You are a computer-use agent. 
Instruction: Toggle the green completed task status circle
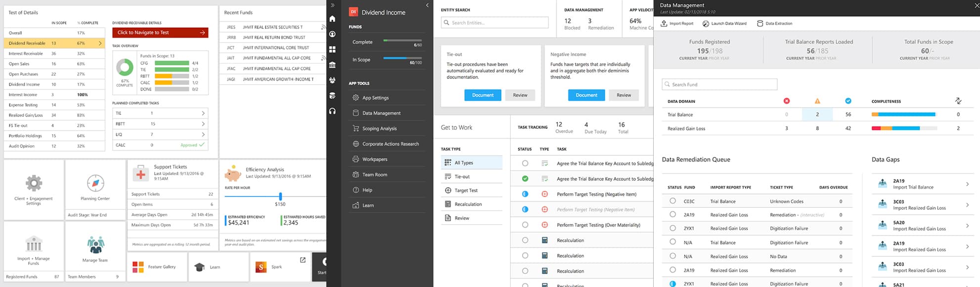point(525,179)
